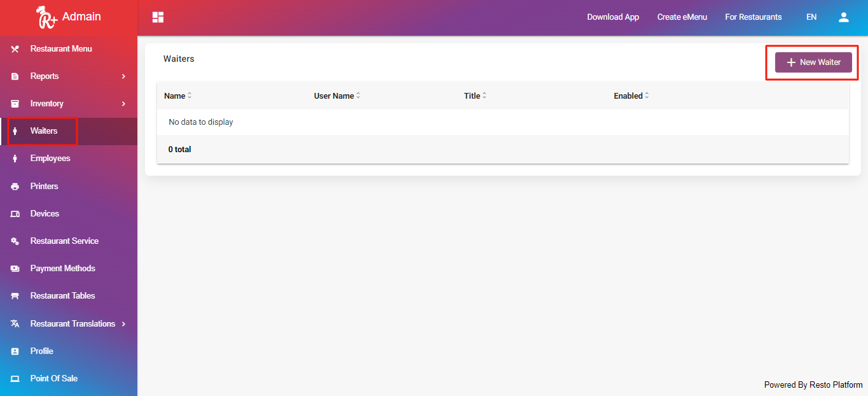Screen dimensions: 868x396
Task: Switch language using EN selector
Action: [x=811, y=17]
